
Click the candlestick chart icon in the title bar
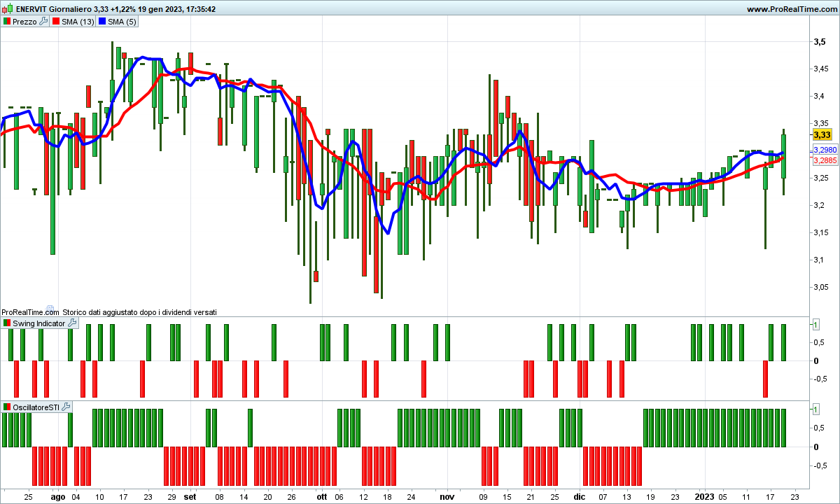pos(7,9)
